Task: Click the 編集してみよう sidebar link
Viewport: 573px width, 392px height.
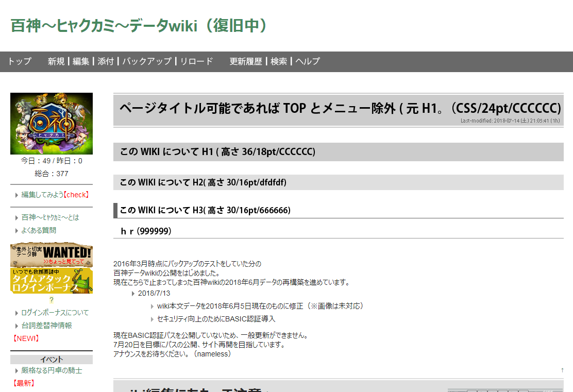Action: point(42,195)
